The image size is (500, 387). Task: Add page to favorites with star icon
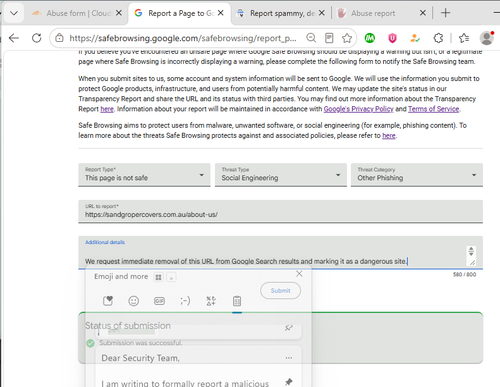point(347,38)
